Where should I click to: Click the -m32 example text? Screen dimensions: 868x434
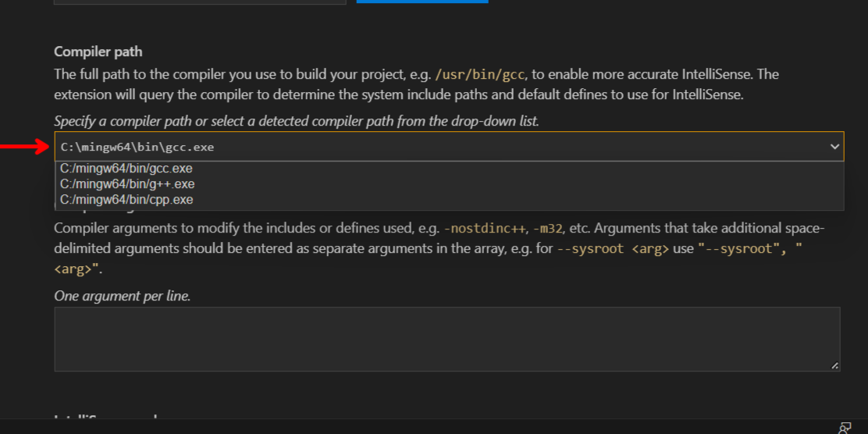(x=547, y=228)
